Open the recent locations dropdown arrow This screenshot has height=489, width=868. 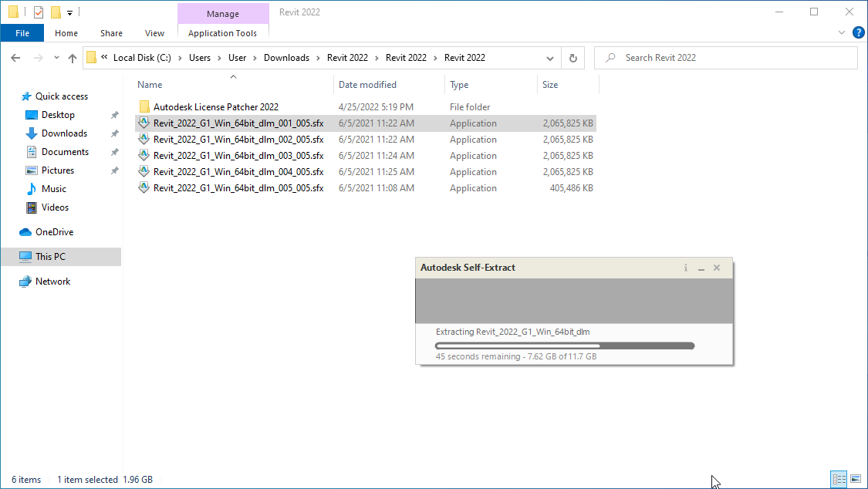pos(56,58)
